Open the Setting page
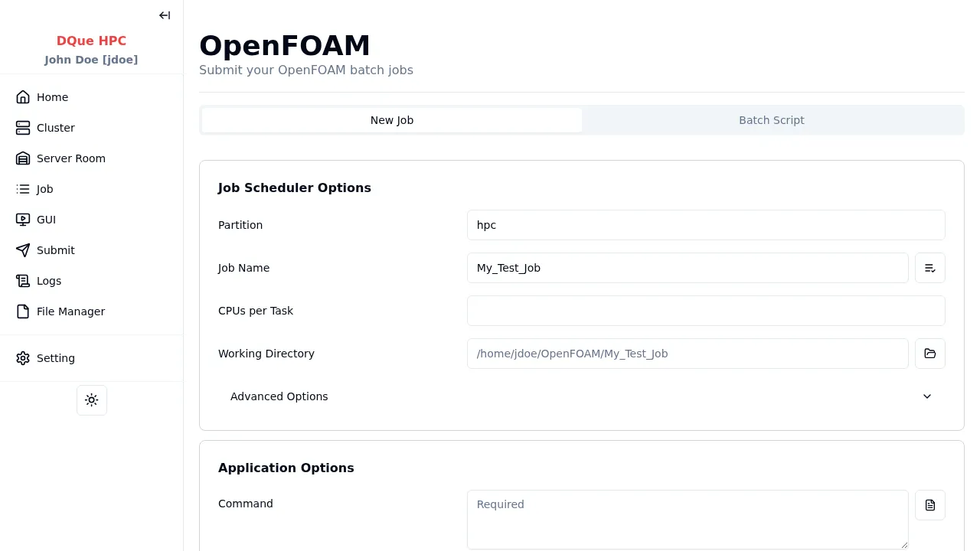The height and width of the screenshot is (551, 980). (55, 358)
